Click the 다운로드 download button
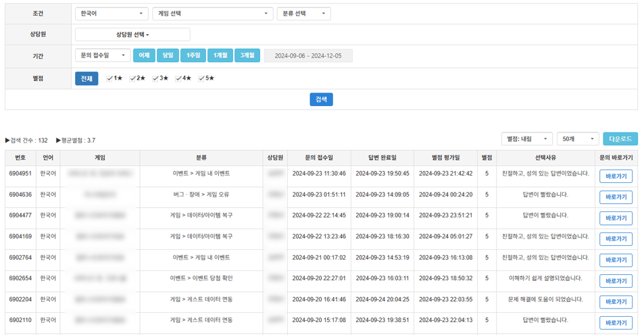The width and height of the screenshot is (644, 335). pos(620,138)
